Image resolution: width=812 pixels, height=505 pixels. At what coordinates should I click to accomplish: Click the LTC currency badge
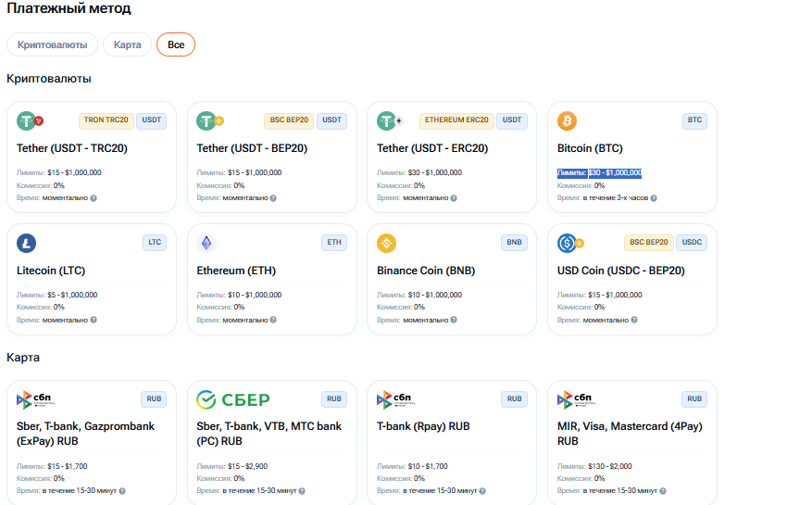tap(155, 243)
